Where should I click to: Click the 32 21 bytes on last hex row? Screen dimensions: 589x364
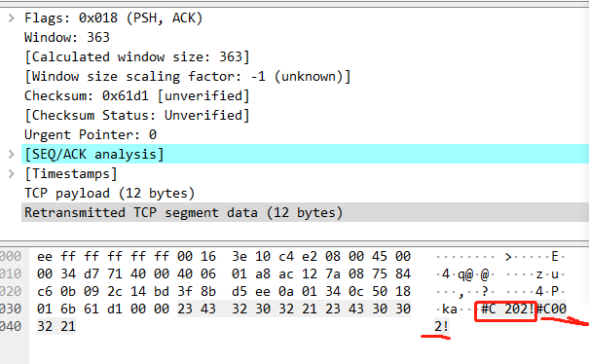[x=56, y=326]
